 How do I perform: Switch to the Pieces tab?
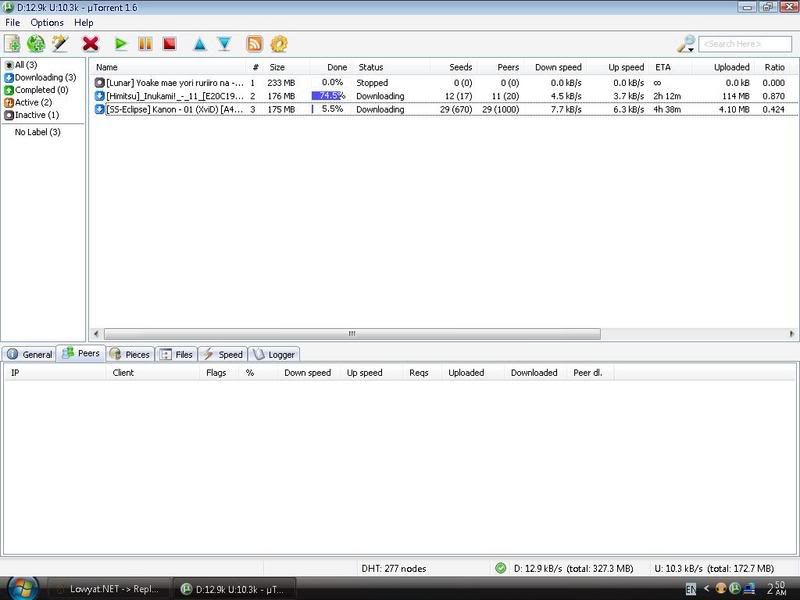[130, 354]
